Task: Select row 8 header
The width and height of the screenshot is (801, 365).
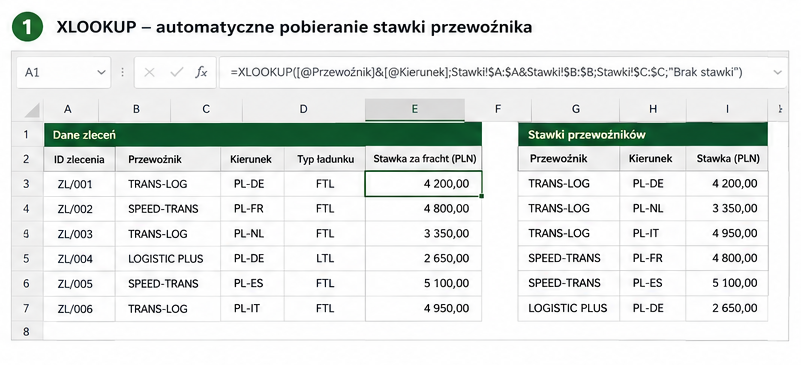Action: coord(27,332)
